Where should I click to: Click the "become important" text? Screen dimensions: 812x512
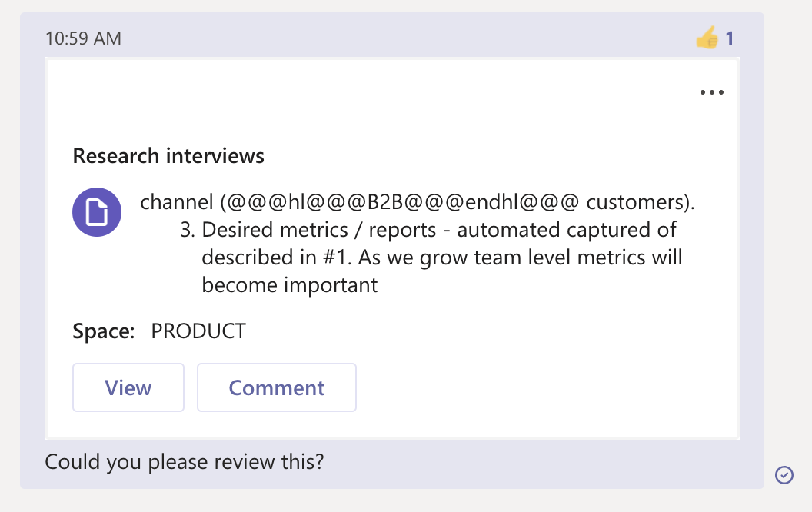[x=290, y=285]
